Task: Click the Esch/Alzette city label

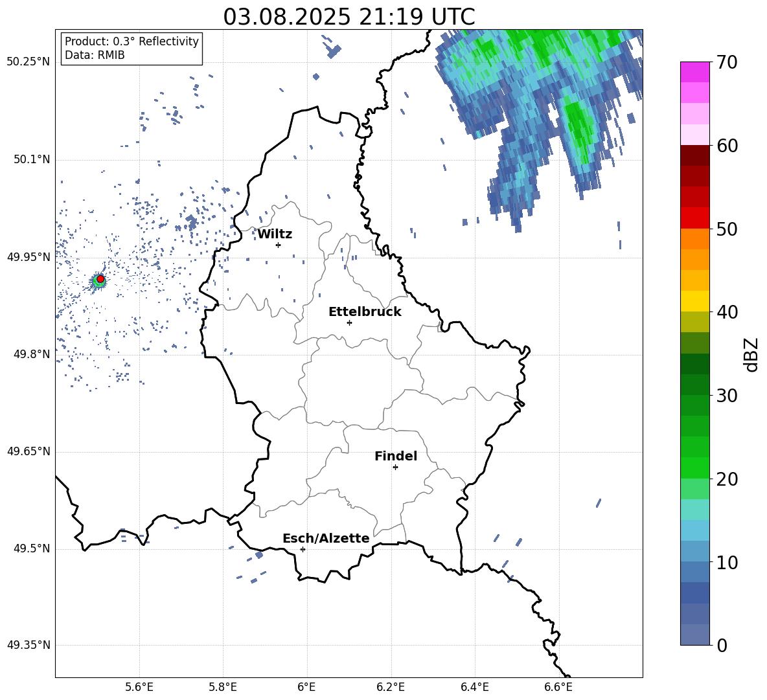Action: coord(326,538)
